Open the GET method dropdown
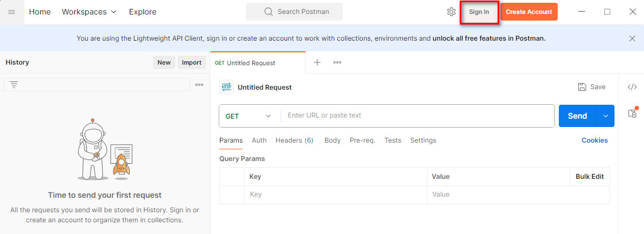 point(248,116)
